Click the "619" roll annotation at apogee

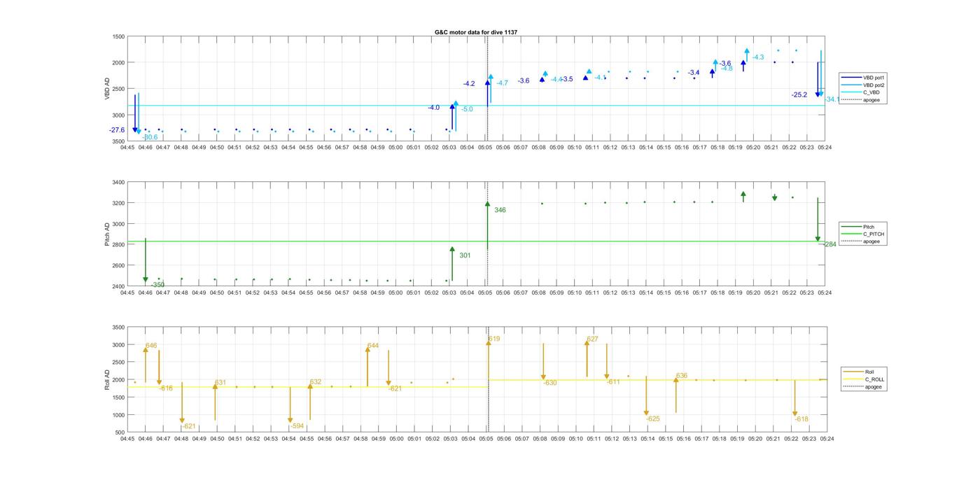click(x=494, y=339)
